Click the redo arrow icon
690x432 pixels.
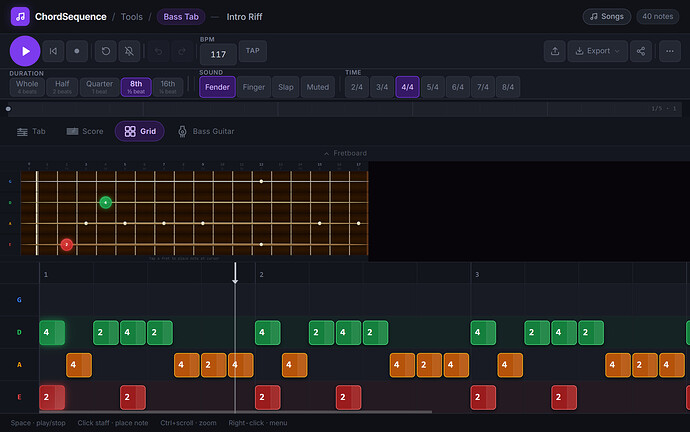click(182, 51)
